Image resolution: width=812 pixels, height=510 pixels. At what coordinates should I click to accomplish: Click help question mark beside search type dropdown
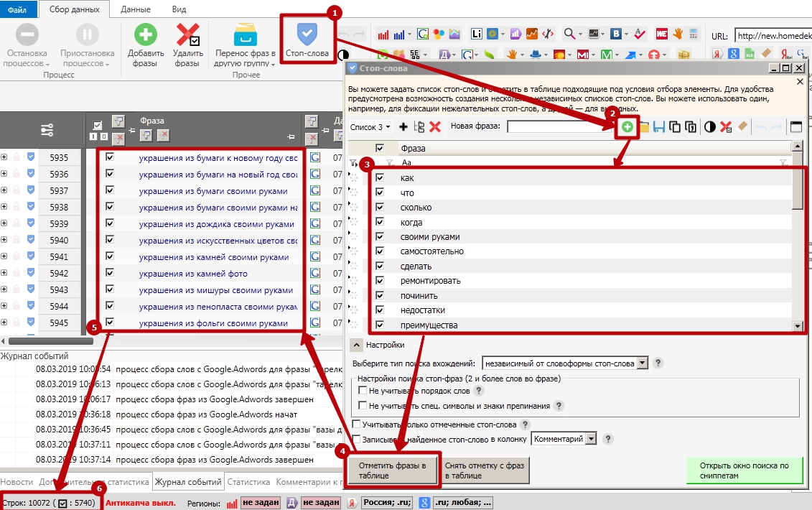pyautogui.click(x=658, y=363)
